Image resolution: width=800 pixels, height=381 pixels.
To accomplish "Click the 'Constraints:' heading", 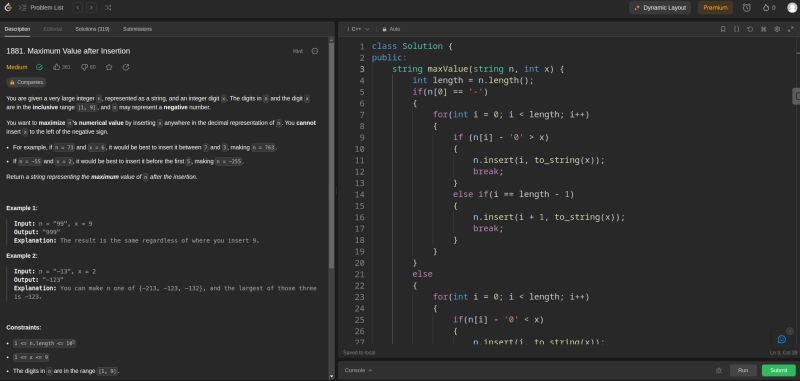I will [x=24, y=327].
